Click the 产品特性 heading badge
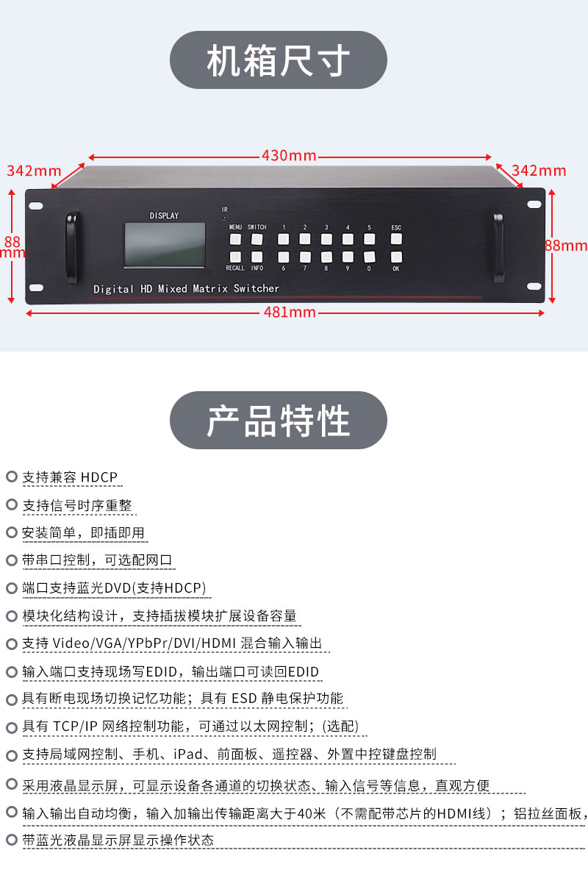 (x=279, y=420)
